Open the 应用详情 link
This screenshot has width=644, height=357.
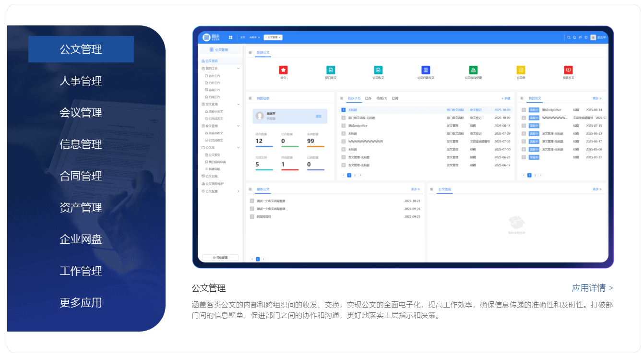point(592,288)
